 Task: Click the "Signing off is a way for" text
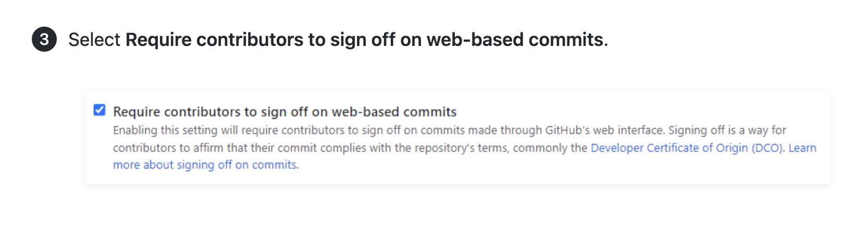tap(727, 130)
